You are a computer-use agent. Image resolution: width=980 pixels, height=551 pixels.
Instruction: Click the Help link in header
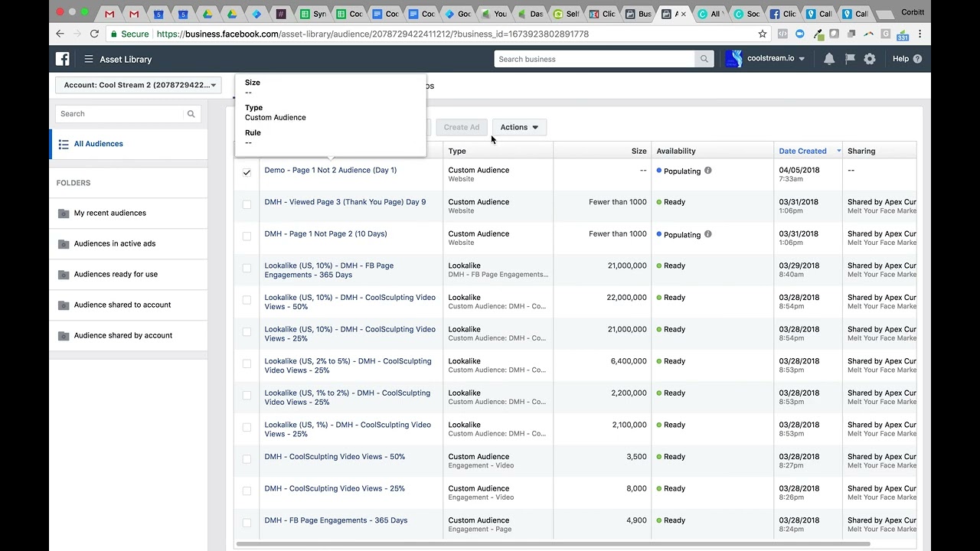point(900,59)
